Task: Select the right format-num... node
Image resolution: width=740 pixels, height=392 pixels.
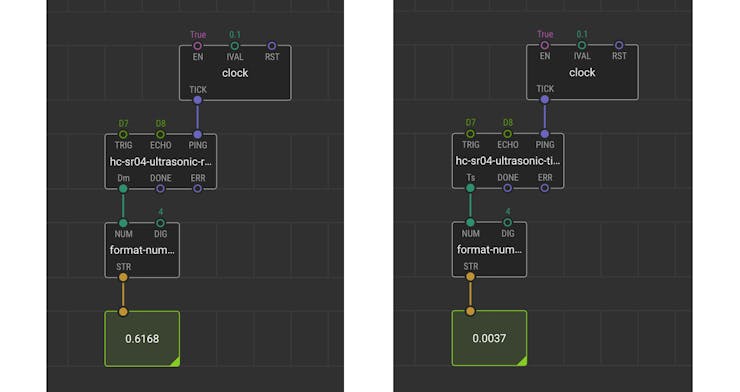Action: pyautogui.click(x=489, y=250)
